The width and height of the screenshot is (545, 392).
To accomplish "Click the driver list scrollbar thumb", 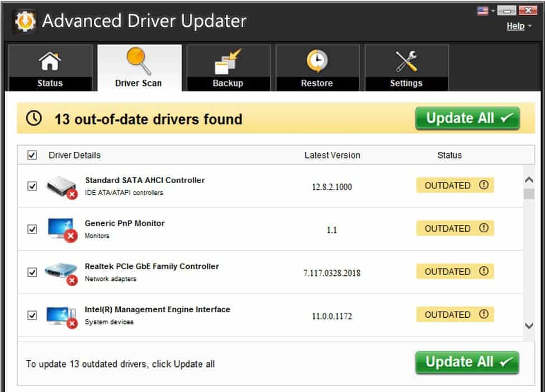I will [x=529, y=194].
